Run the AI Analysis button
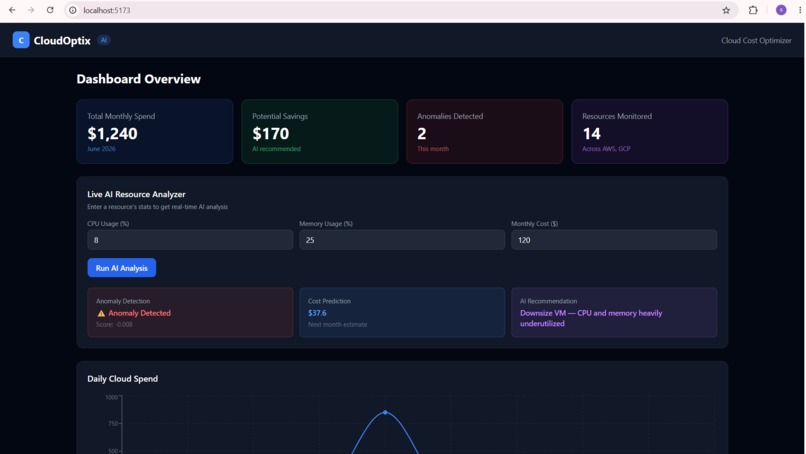Viewport: 806px width, 454px height. click(122, 268)
